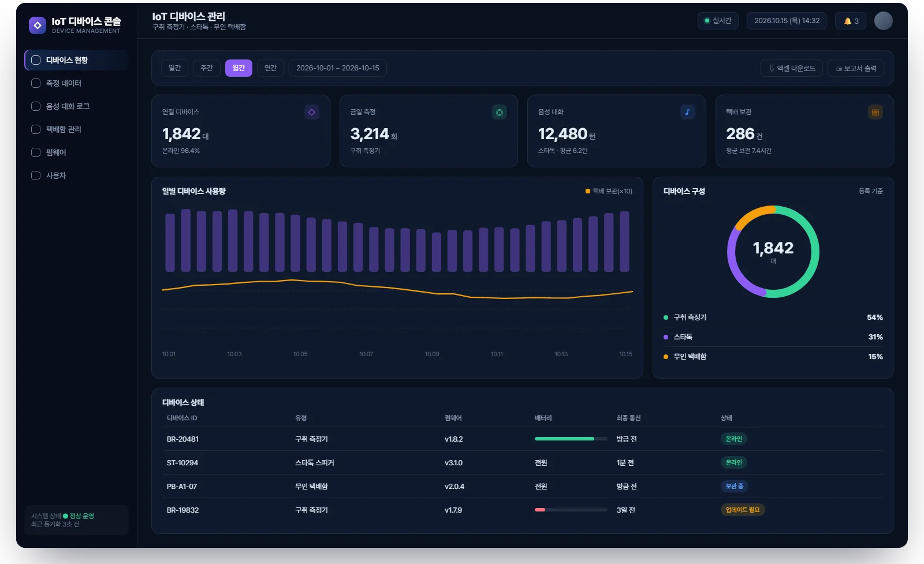Click the 사용자 sidebar icon
Screen dimensions: 924x564
tap(36, 175)
